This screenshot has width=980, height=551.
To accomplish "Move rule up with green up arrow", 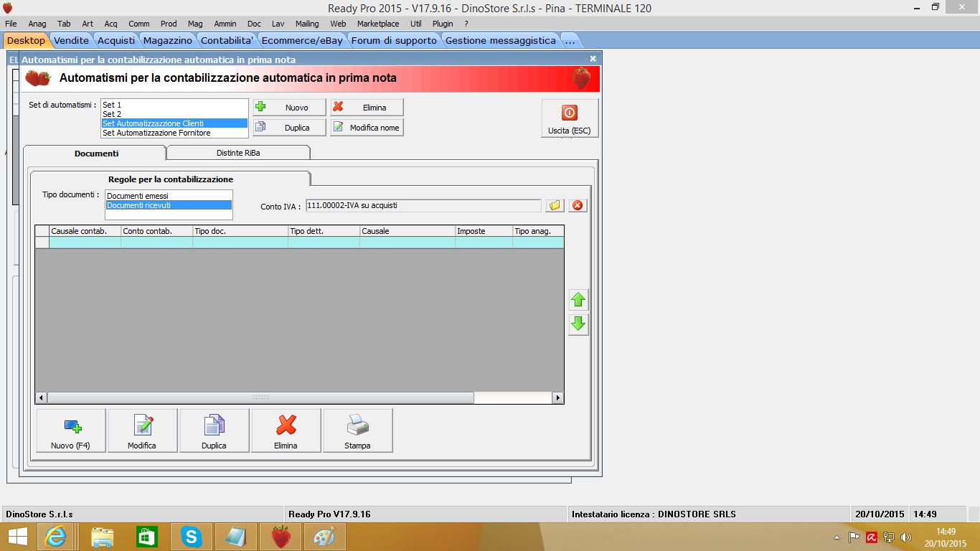I will click(x=578, y=300).
